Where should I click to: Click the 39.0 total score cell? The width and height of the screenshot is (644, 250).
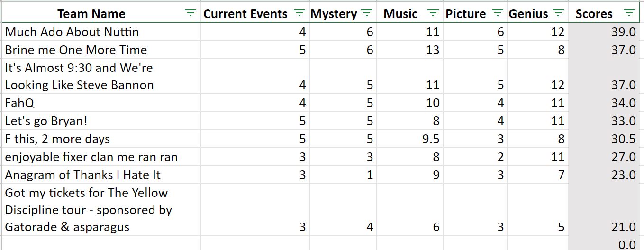click(604, 32)
